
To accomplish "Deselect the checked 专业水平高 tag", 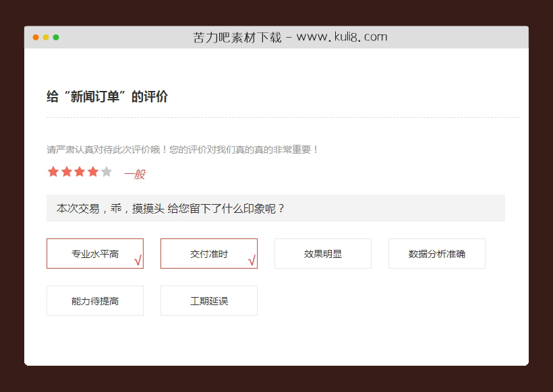I will click(94, 254).
